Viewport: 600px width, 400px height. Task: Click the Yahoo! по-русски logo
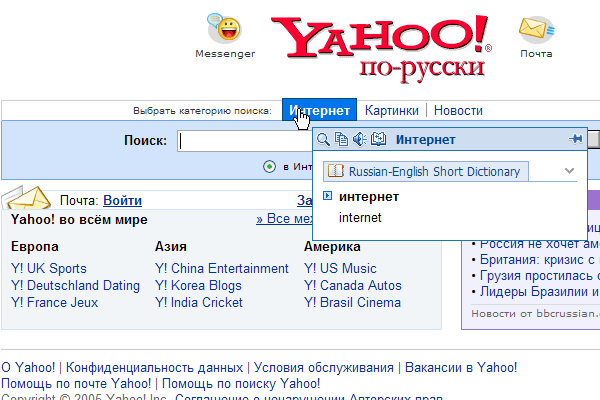click(x=382, y=48)
